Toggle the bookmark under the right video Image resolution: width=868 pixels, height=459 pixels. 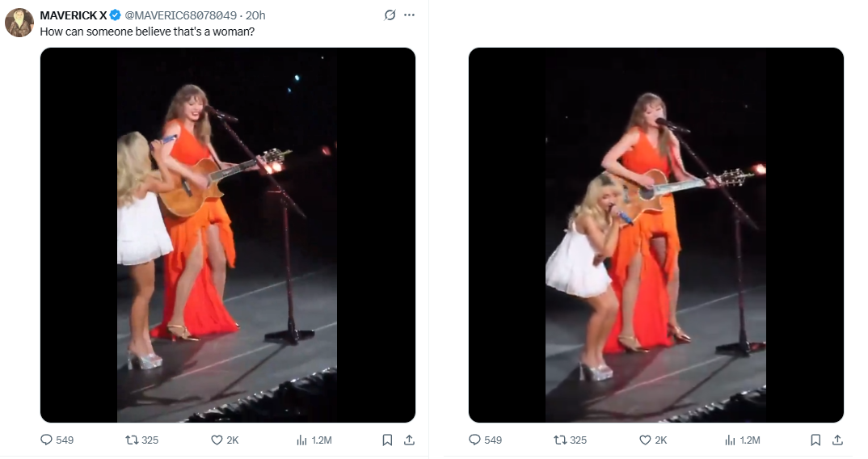tap(815, 440)
